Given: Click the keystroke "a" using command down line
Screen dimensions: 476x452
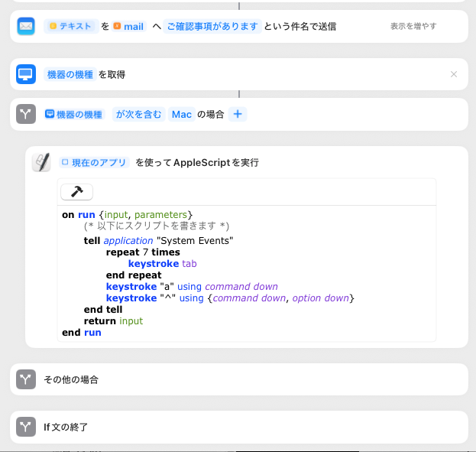Looking at the screenshot, I should point(192,286).
